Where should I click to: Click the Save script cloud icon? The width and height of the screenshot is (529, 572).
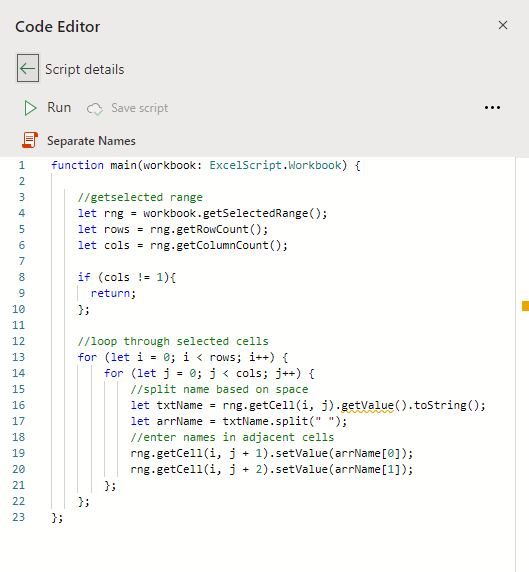94,109
